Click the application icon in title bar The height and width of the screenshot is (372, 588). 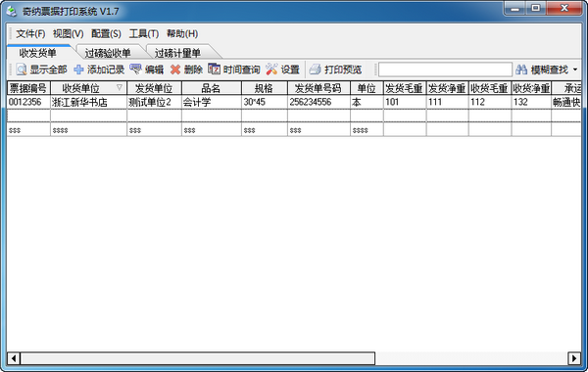pyautogui.click(x=12, y=12)
